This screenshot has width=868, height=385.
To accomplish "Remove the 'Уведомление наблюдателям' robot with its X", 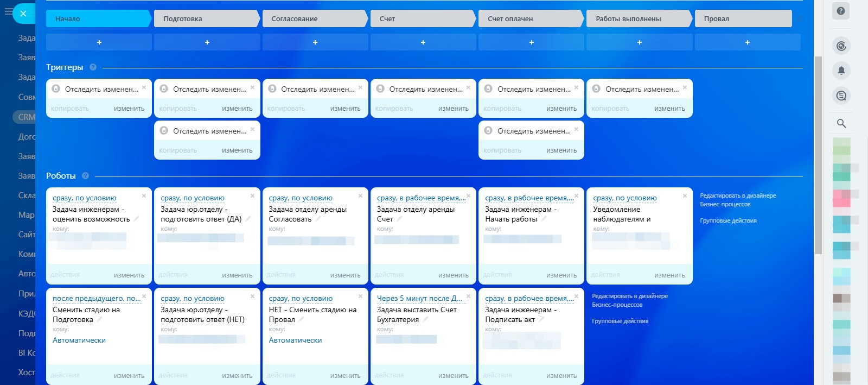I will click(685, 196).
